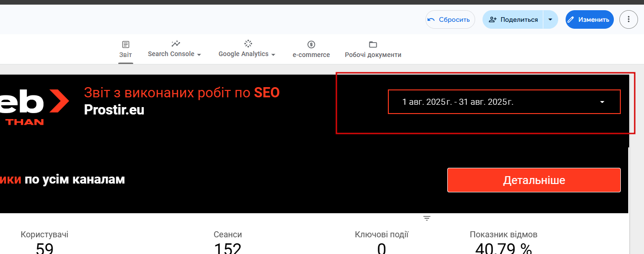This screenshot has height=254, width=644.
Task: Open the date range picker for August 2025
Action: tap(504, 102)
